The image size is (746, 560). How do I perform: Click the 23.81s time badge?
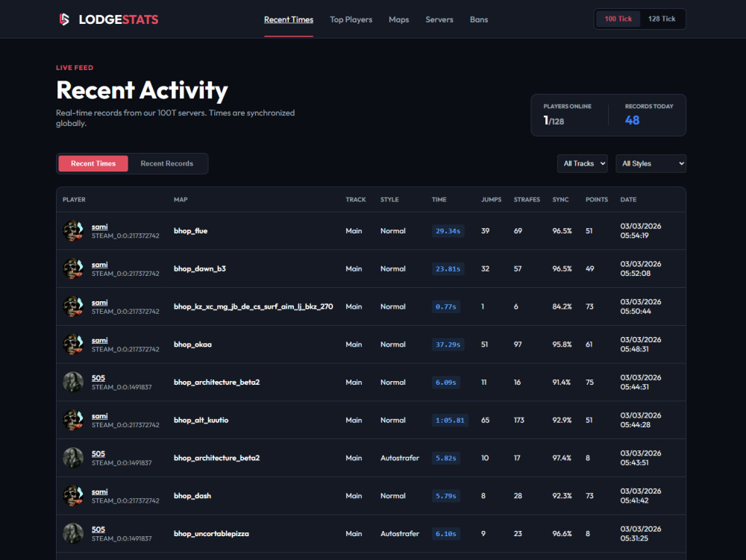pyautogui.click(x=448, y=268)
